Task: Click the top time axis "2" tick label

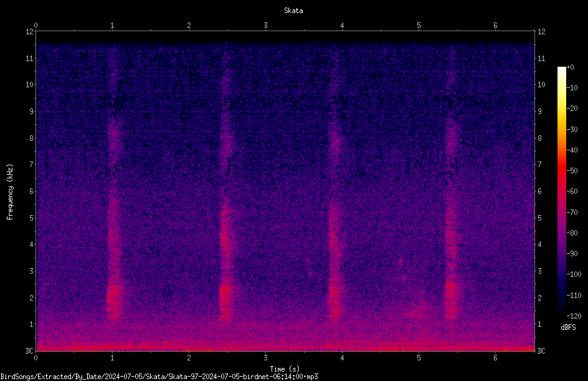Action: 189,26
